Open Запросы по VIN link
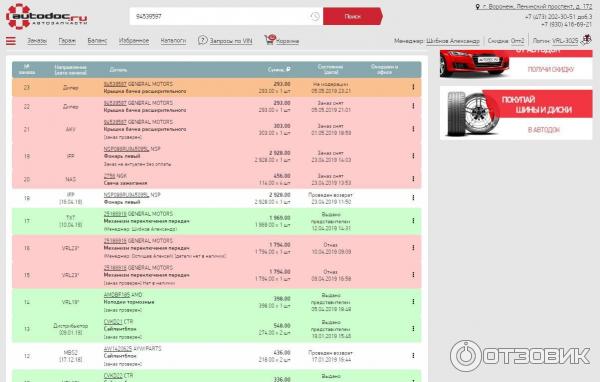The width and height of the screenshot is (600, 382). (x=231, y=41)
